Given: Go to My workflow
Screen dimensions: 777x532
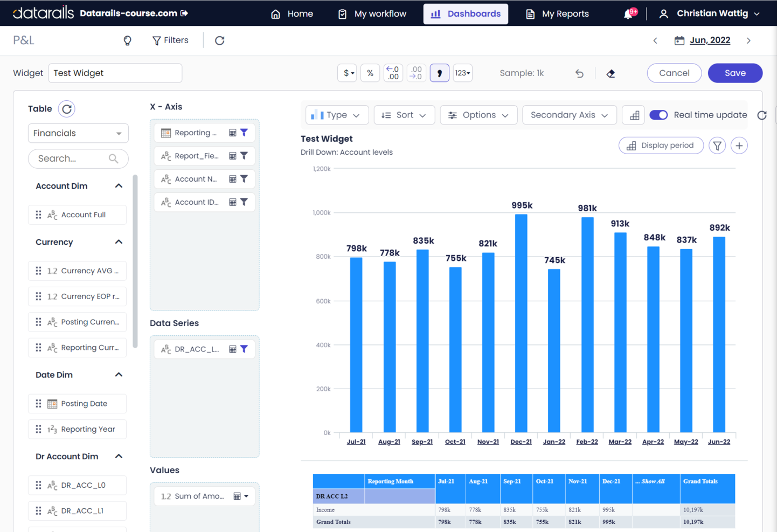Looking at the screenshot, I should 371,13.
